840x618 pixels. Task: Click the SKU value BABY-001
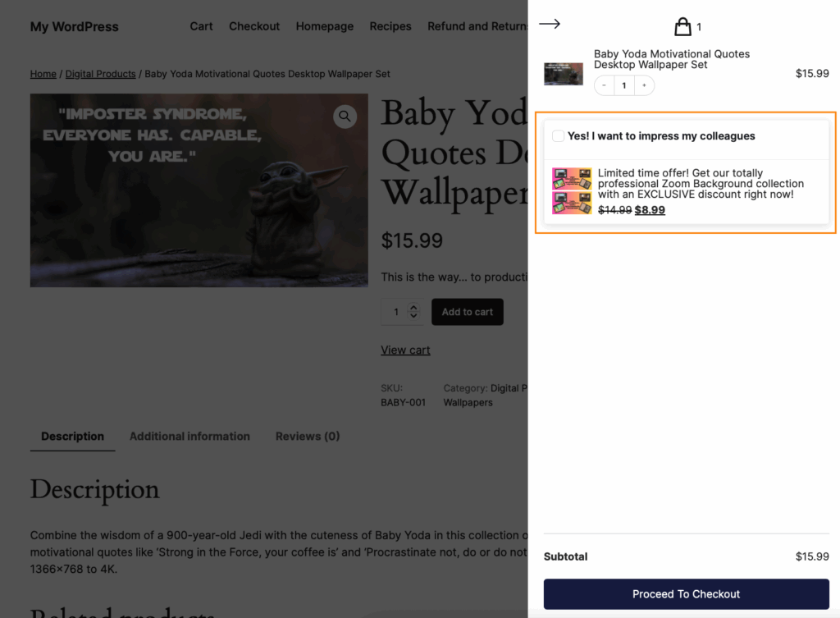[x=404, y=402]
